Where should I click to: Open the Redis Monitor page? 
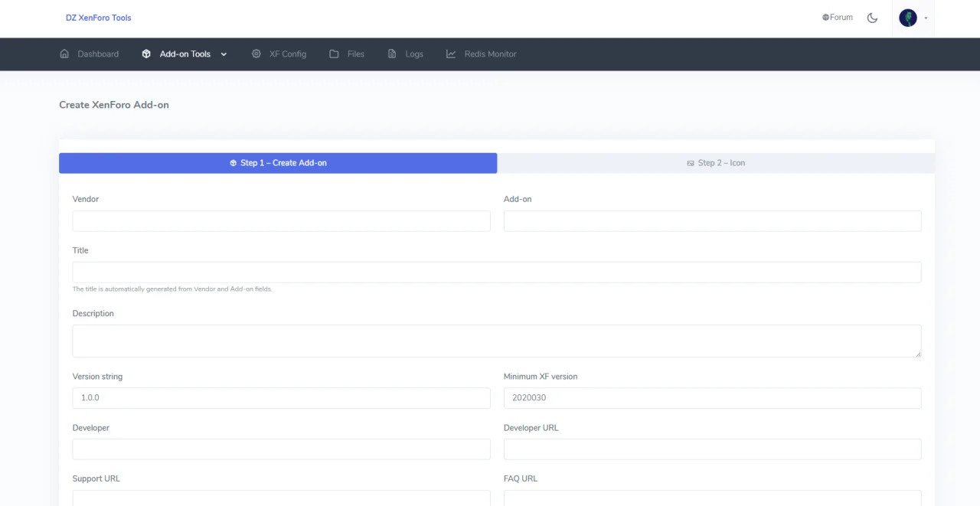tap(490, 54)
